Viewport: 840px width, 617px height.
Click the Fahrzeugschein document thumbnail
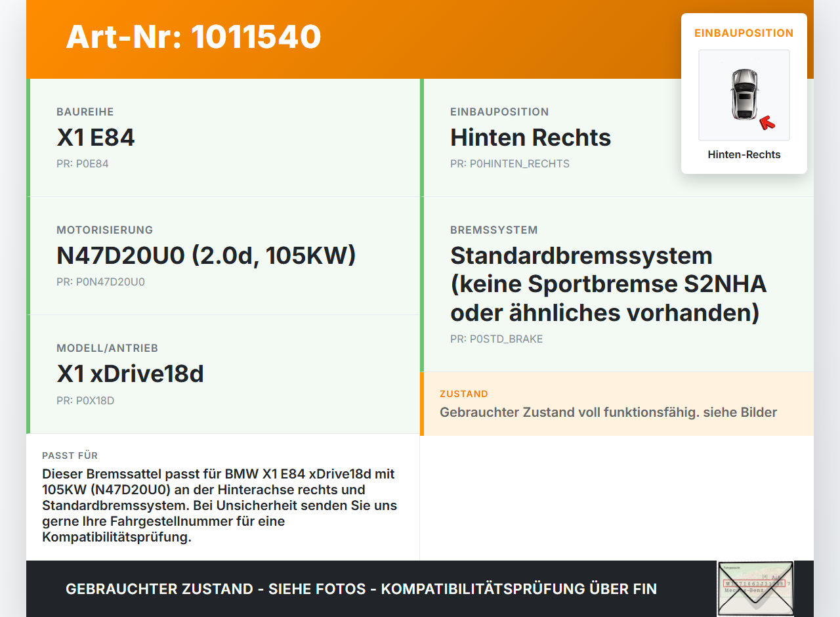point(755,589)
